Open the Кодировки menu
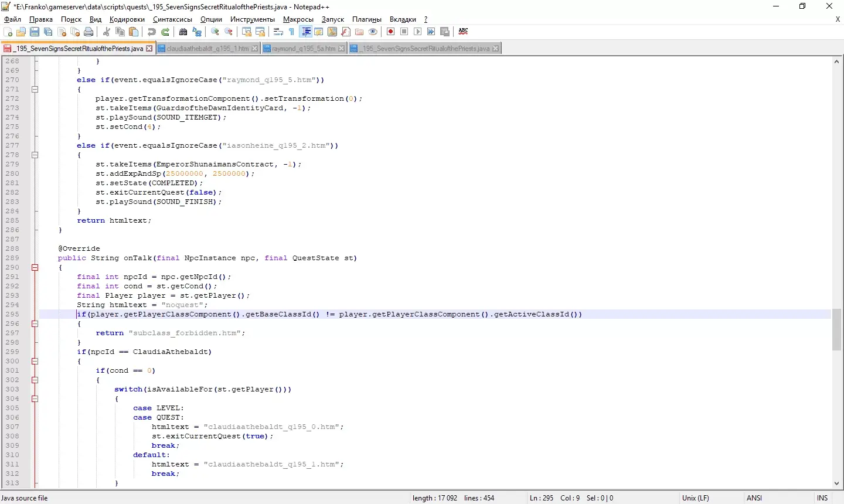The height and width of the screenshot is (504, 844). [127, 19]
